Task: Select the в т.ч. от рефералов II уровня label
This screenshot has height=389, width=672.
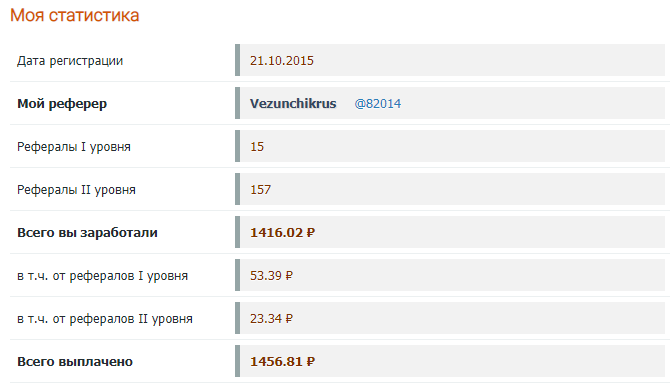Action: [105, 319]
